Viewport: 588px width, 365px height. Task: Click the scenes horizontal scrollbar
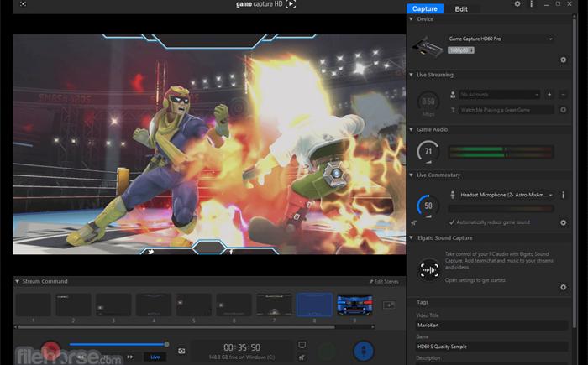coord(176,327)
